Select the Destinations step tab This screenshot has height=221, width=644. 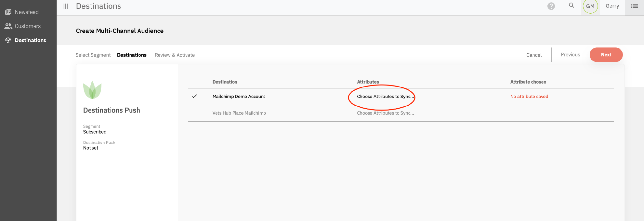tap(132, 55)
